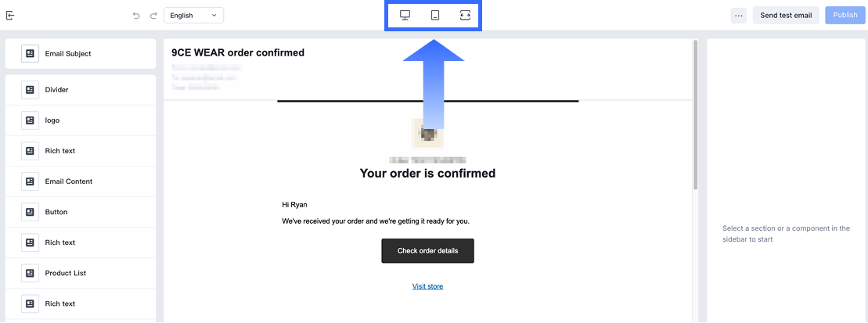Screen dimensions: 868x323
Task: Toggle full-width preview mode
Action: tap(465, 16)
